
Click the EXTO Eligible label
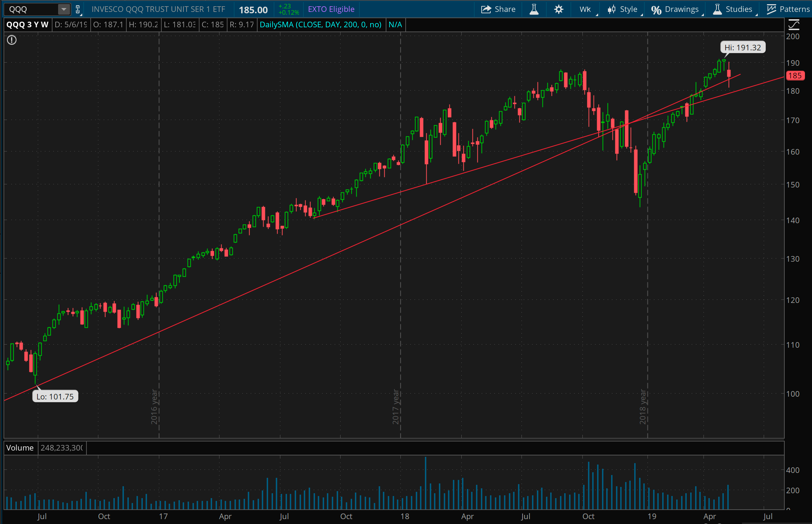(x=331, y=9)
